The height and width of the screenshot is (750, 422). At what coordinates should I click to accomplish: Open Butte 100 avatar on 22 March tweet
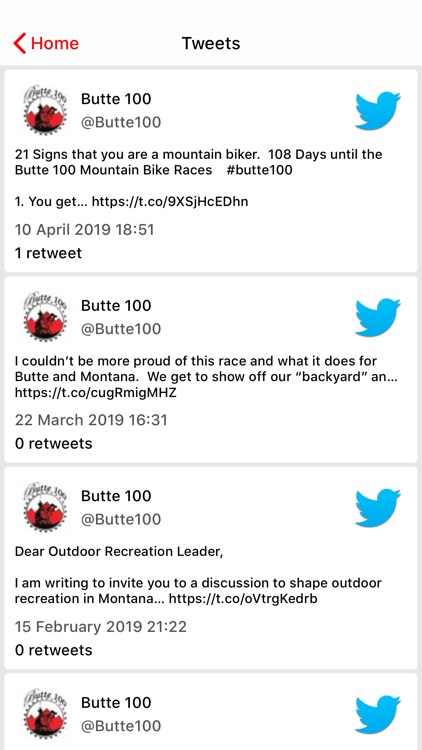click(x=45, y=318)
